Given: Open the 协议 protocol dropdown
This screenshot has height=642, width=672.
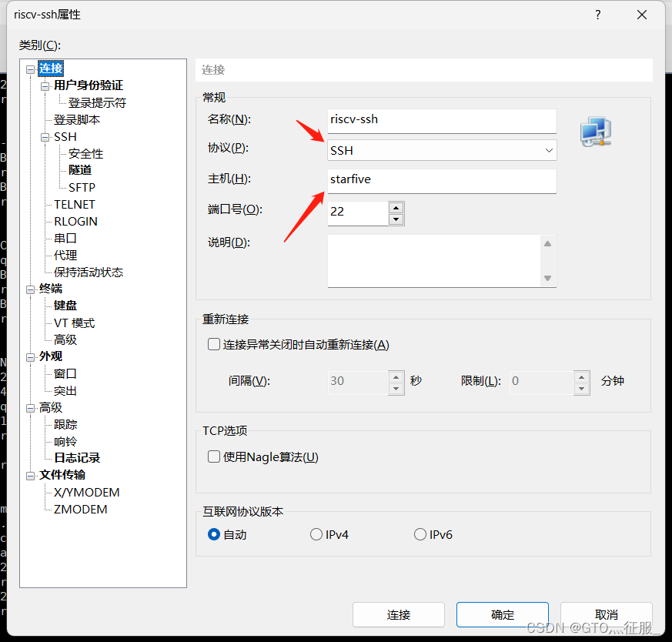Looking at the screenshot, I should tap(548, 150).
